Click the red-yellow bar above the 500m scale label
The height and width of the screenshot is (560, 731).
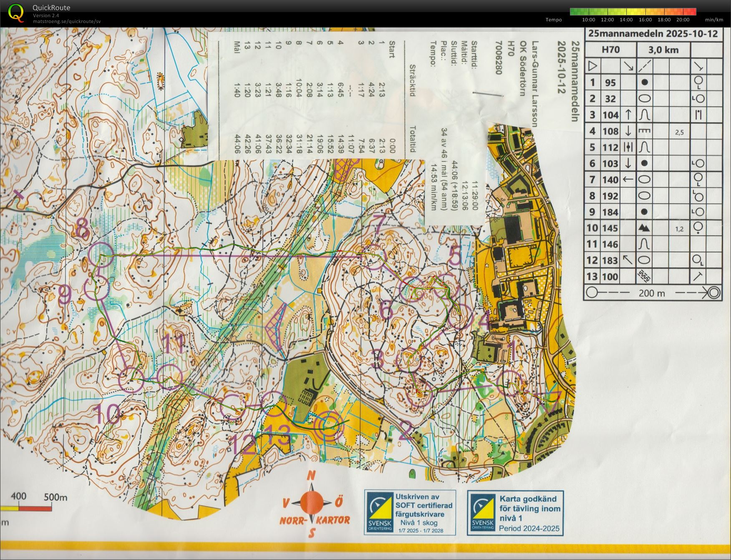[x=26, y=508]
